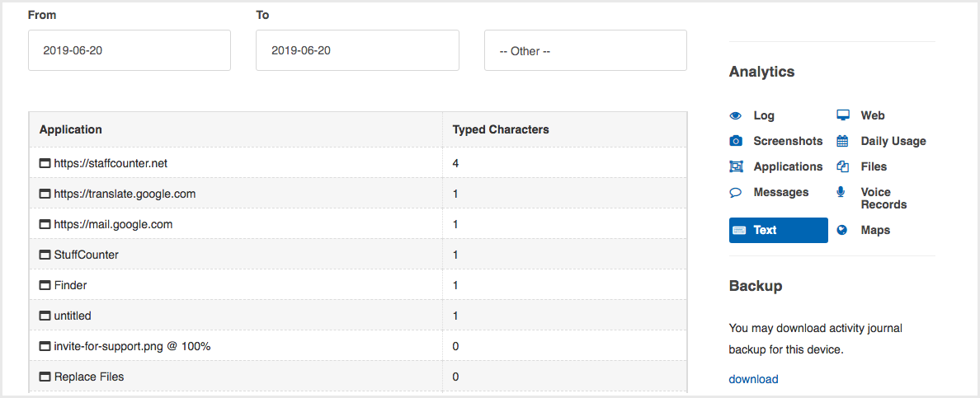Click window icon beside Finder row

pos(45,286)
